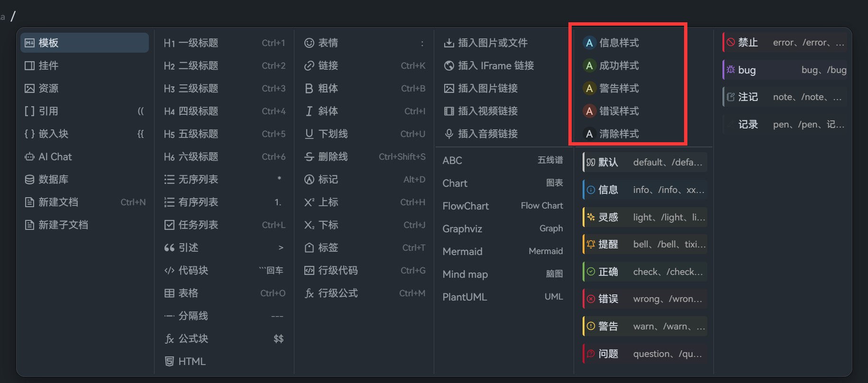Image resolution: width=868 pixels, height=383 pixels.
Task: Click the table (表格) grid icon
Action: pyautogui.click(x=169, y=293)
